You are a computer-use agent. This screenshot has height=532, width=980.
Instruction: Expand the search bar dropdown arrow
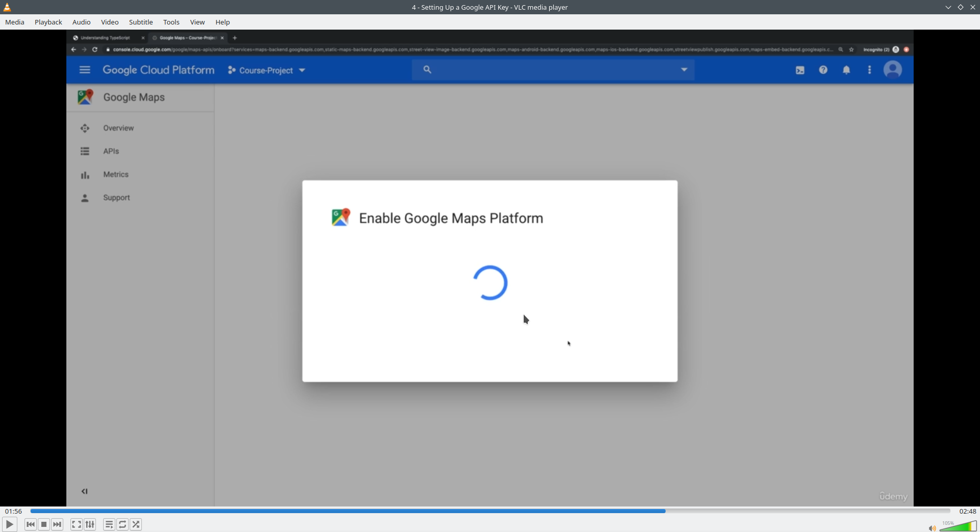[684, 70]
